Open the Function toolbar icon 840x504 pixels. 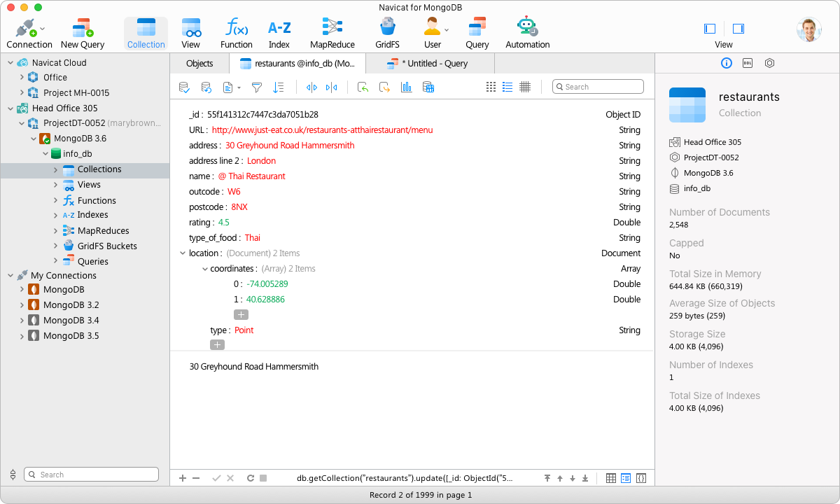pos(237,34)
